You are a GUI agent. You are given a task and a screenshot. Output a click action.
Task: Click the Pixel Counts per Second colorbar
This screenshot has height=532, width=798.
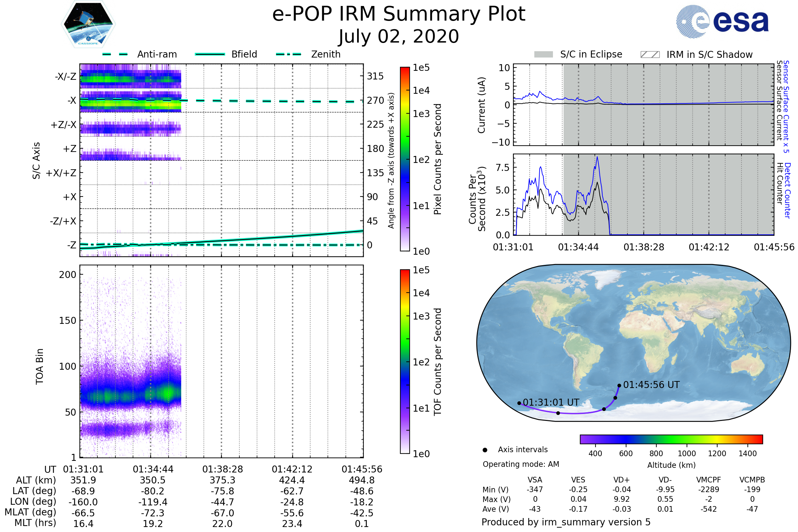point(405,159)
